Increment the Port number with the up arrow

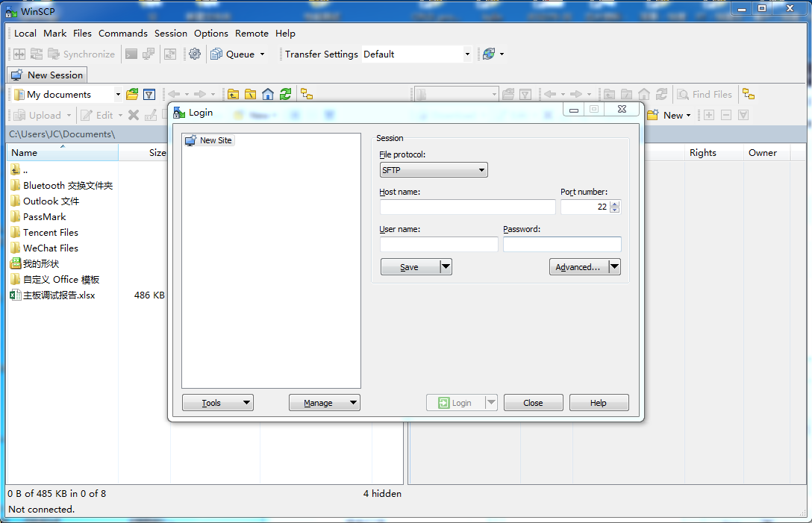click(615, 203)
